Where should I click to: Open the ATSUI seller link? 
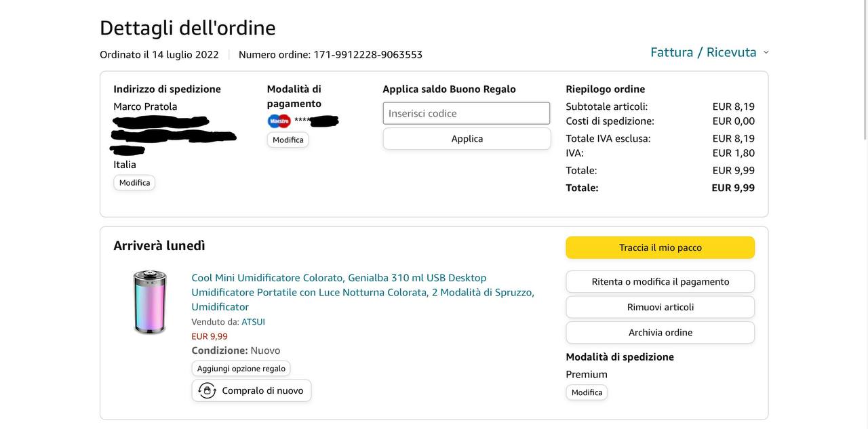(253, 322)
